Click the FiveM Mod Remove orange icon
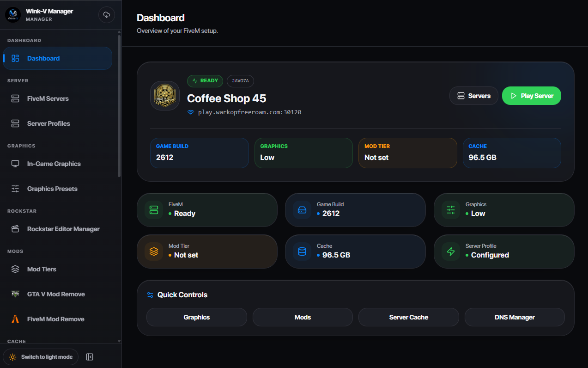Image resolution: width=588 pixels, height=368 pixels. (x=15, y=319)
